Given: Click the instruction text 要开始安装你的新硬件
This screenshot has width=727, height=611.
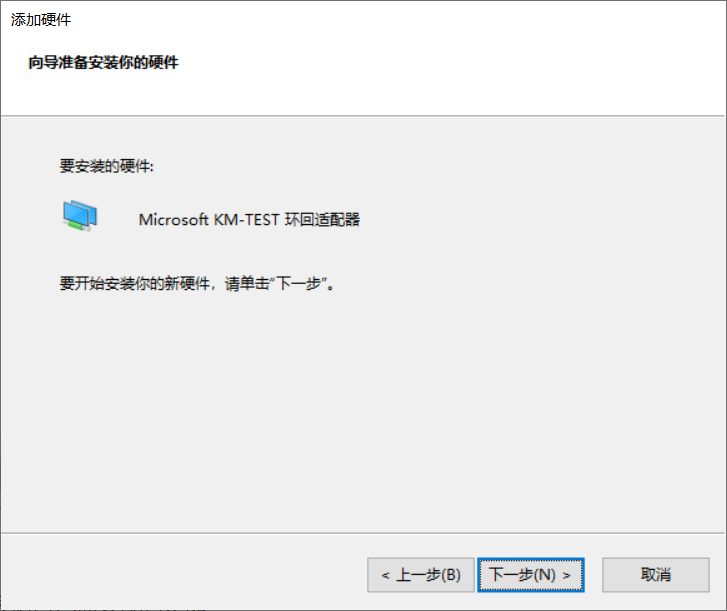Looking at the screenshot, I should pos(135,283).
